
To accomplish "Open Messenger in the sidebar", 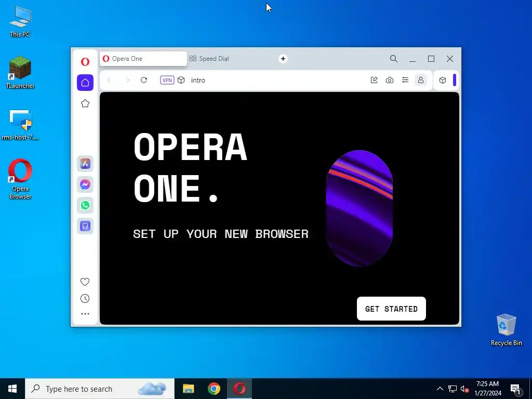I will [85, 184].
